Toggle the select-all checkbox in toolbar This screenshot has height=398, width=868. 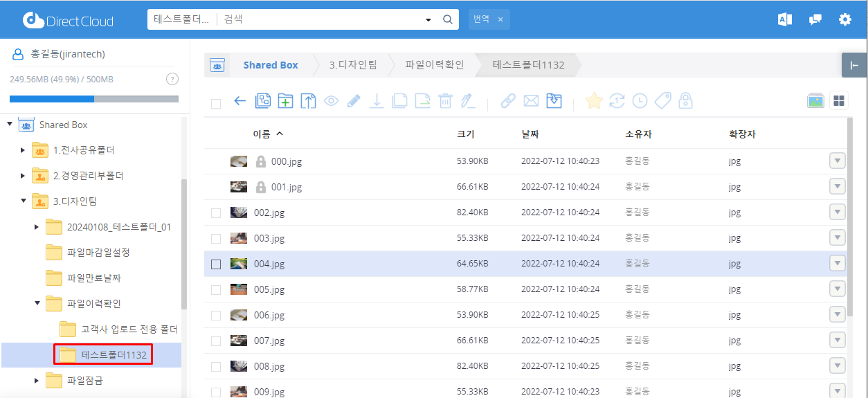(x=216, y=104)
